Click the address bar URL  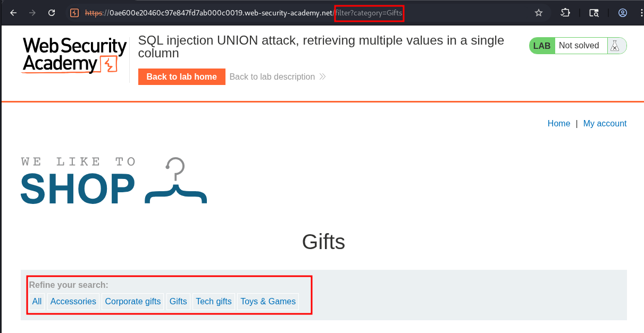pyautogui.click(x=239, y=13)
